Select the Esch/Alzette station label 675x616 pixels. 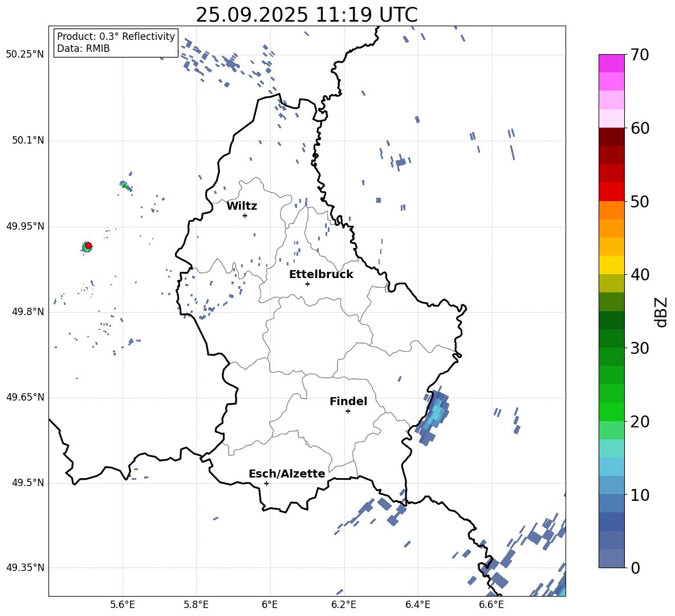coord(287,474)
